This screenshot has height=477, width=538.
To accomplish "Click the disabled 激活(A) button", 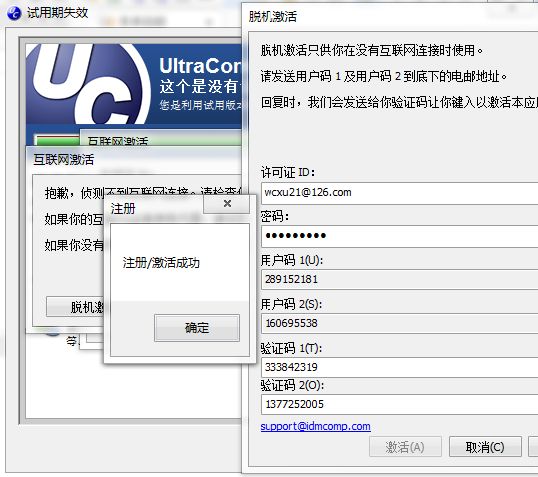I will coord(405,447).
